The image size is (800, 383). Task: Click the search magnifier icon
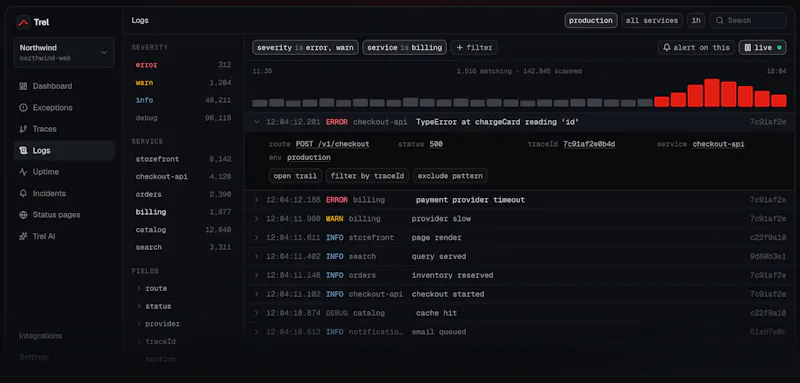[719, 20]
